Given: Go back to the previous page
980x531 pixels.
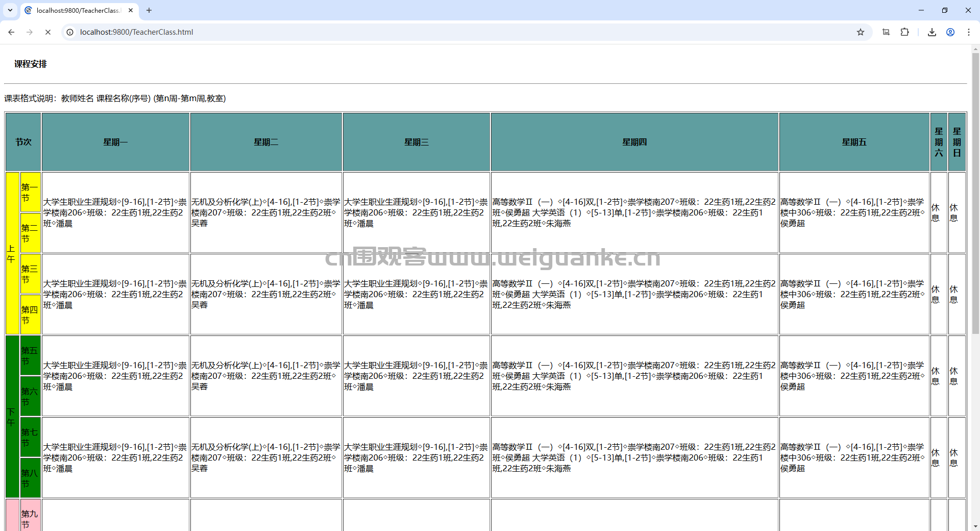Looking at the screenshot, I should pos(11,32).
